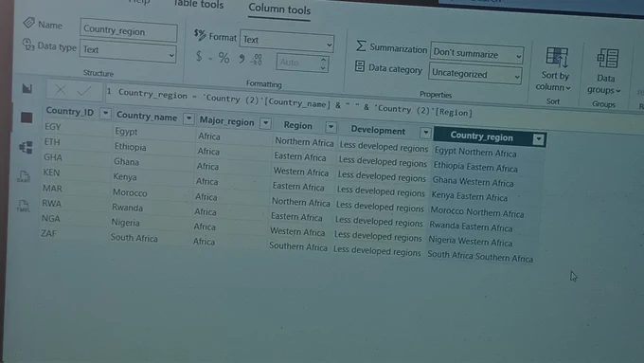644x363 pixels.
Task: Open the DAX query view icon
Action: [x=24, y=176]
